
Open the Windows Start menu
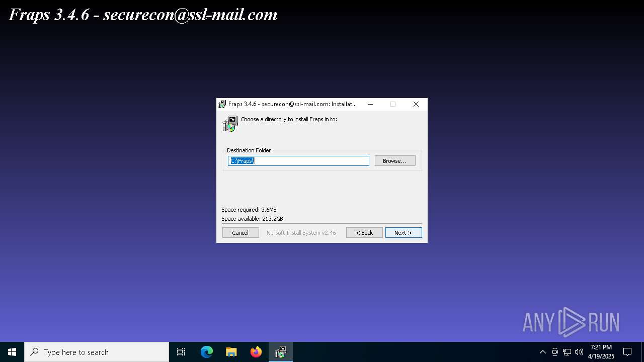(x=12, y=352)
